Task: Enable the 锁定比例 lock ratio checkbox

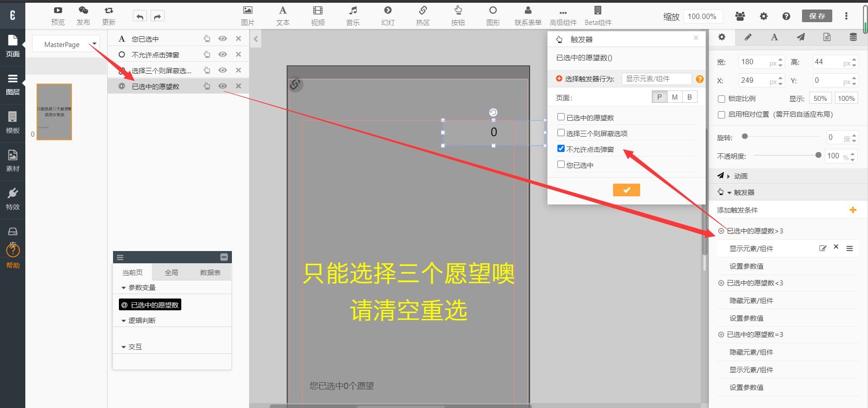Action: tap(722, 99)
